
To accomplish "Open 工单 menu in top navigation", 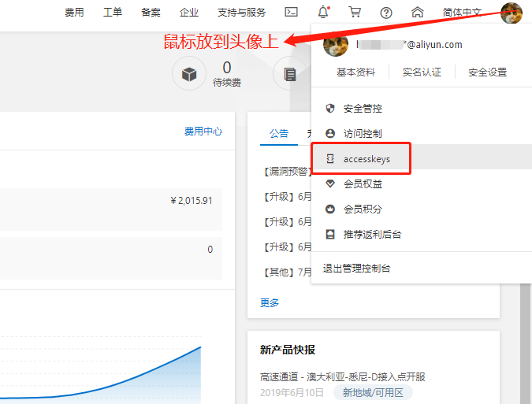I will (x=113, y=13).
